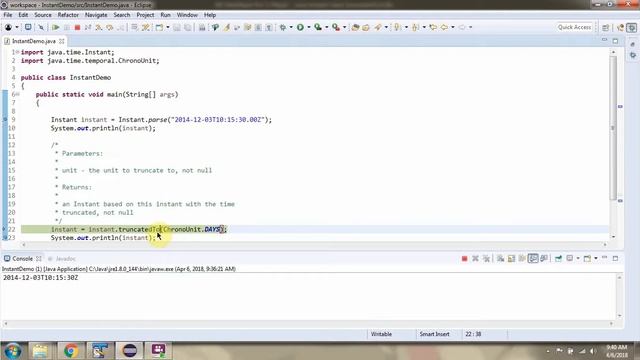The height and width of the screenshot is (360, 640).
Task: Click the red Terminate button in main toolbar
Action: click(77, 27)
